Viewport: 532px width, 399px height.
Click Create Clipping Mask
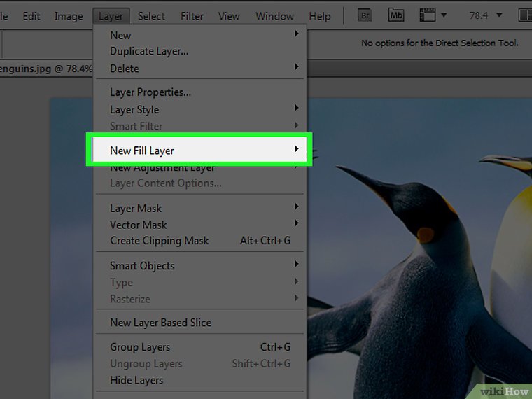[x=160, y=240]
